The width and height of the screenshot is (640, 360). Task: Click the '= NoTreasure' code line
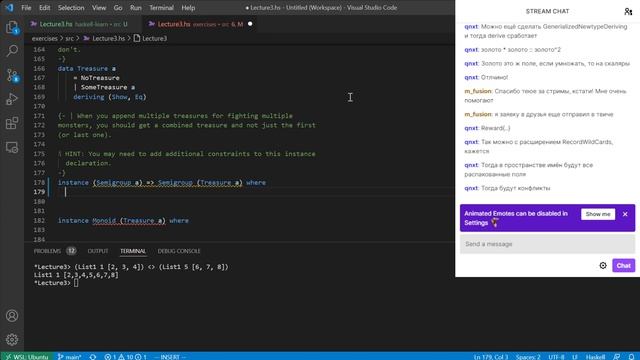coord(96,78)
